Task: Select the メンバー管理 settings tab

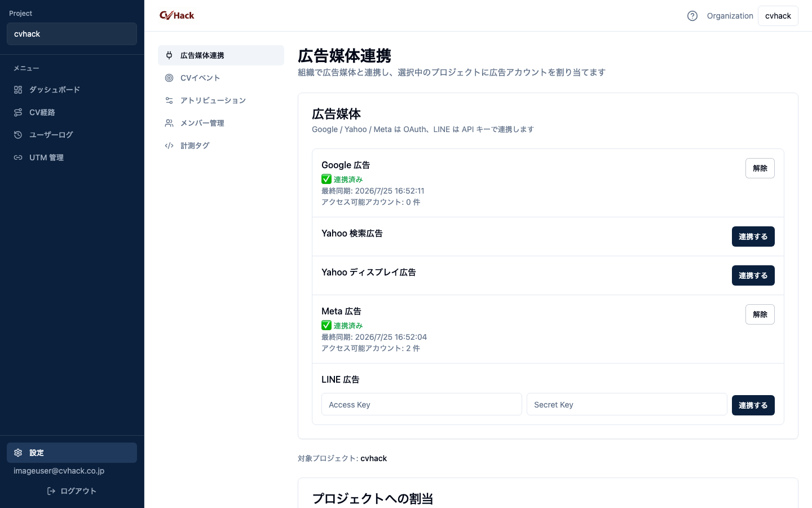Action: coord(221,123)
